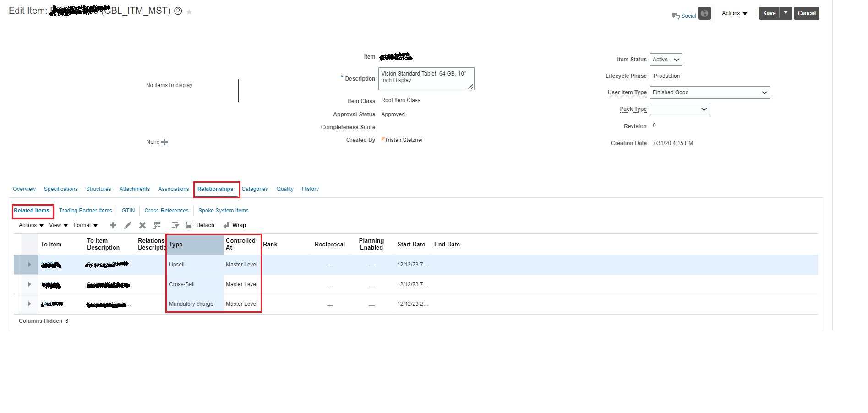
Task: Click the help icon next to the page title
Action: click(178, 11)
